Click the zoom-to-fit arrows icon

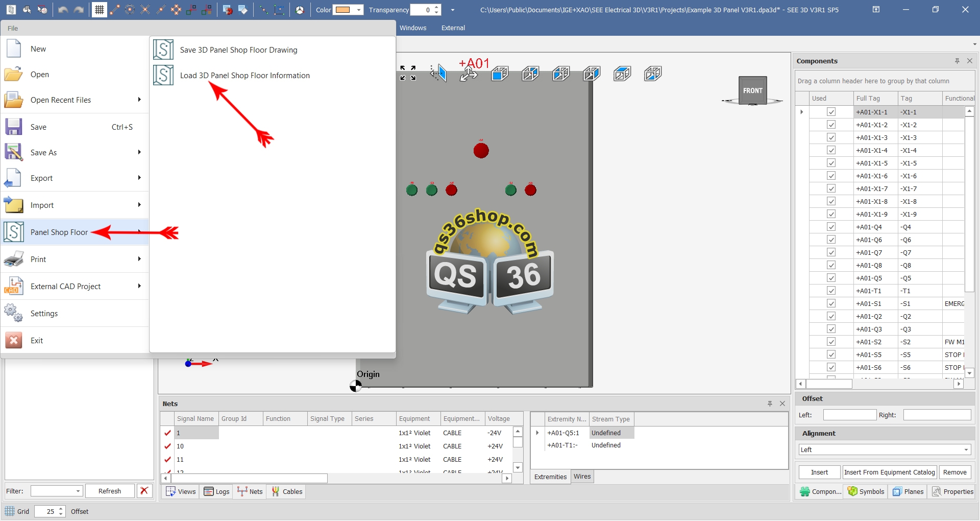408,73
